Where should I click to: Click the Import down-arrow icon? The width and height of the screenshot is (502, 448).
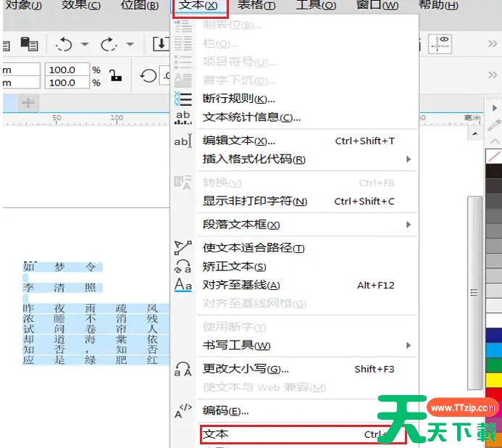click(161, 44)
